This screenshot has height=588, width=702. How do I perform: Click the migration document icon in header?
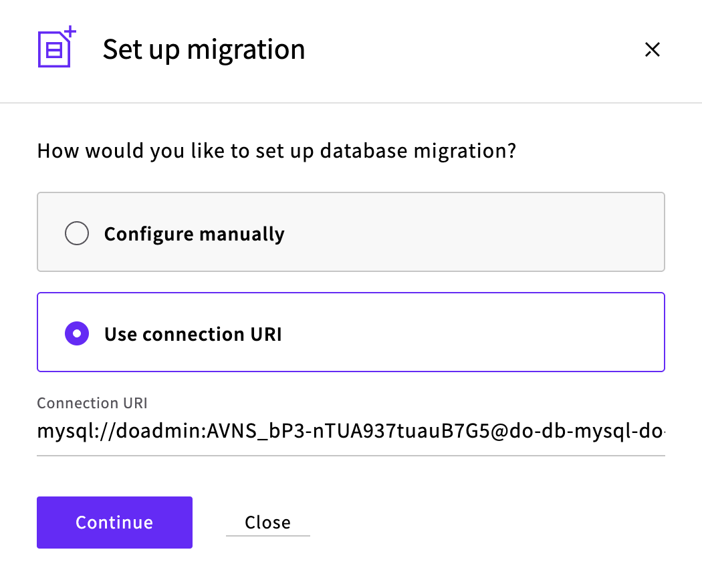pyautogui.click(x=53, y=51)
